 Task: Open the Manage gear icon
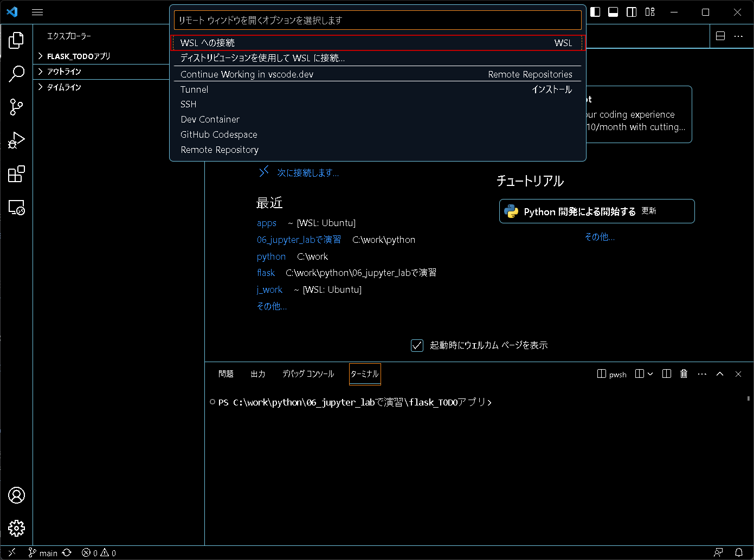click(x=16, y=528)
